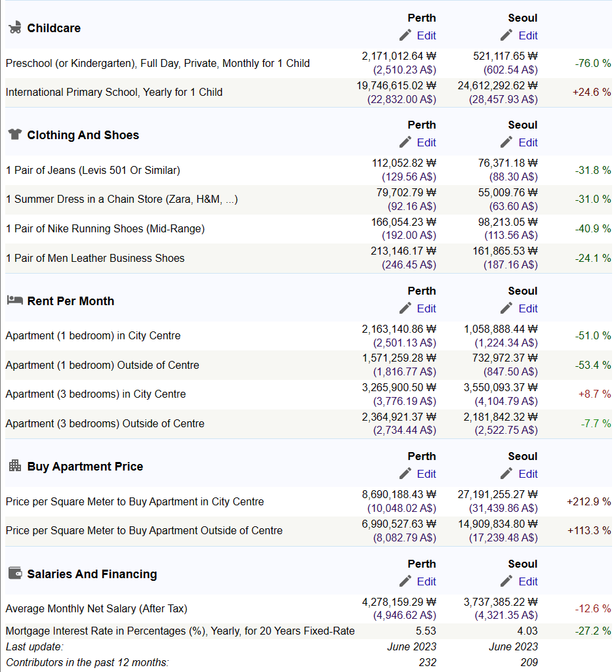Click the Rent Per Month bed icon
The height and width of the screenshot is (672, 616).
coord(15,300)
